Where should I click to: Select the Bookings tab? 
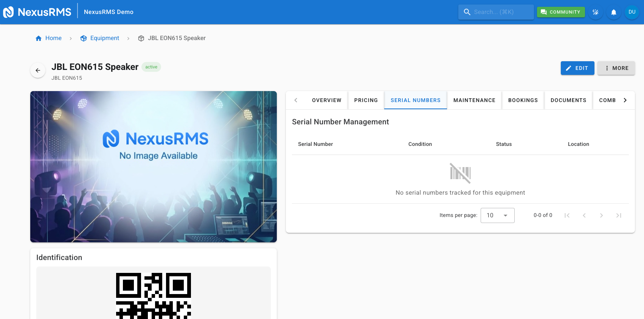[x=523, y=100]
